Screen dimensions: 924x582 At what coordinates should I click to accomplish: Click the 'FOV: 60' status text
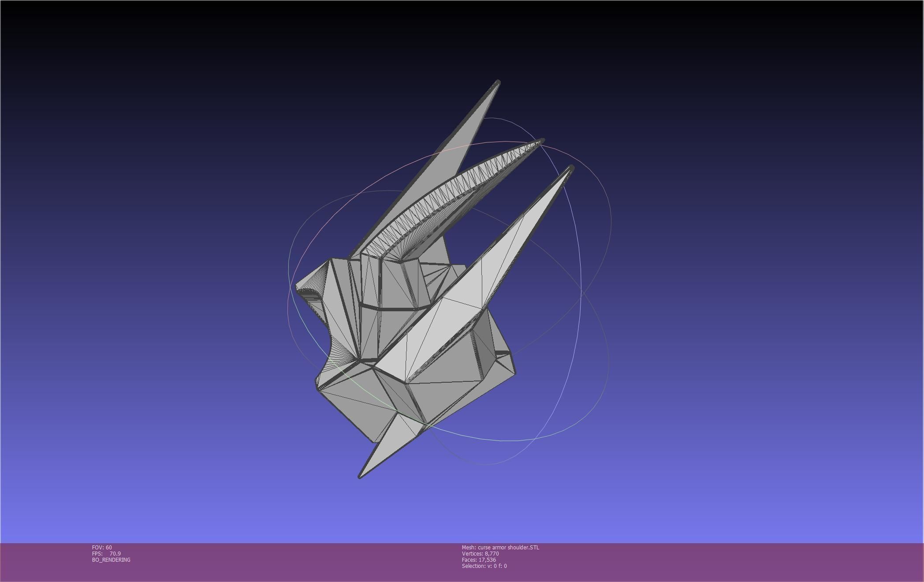(x=102, y=548)
